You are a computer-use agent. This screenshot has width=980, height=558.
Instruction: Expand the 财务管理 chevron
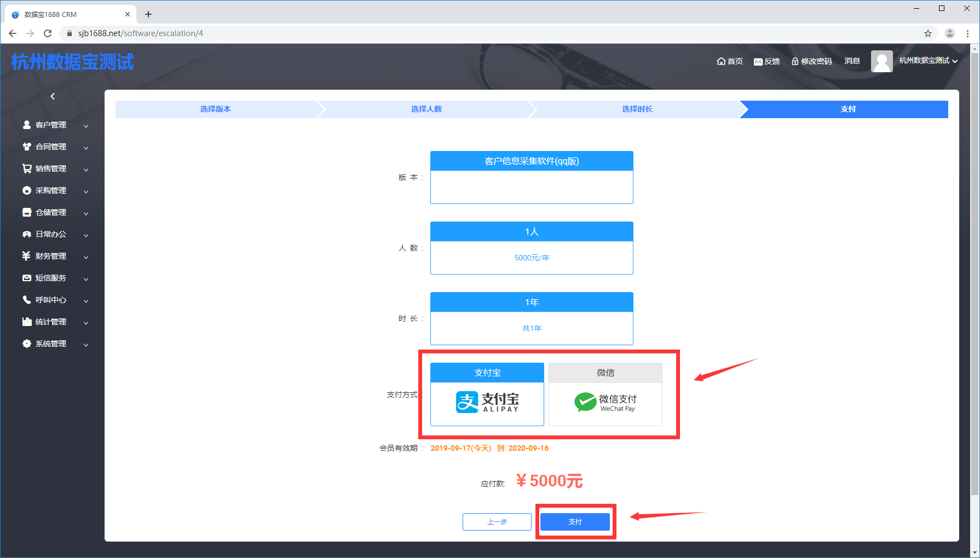(86, 257)
